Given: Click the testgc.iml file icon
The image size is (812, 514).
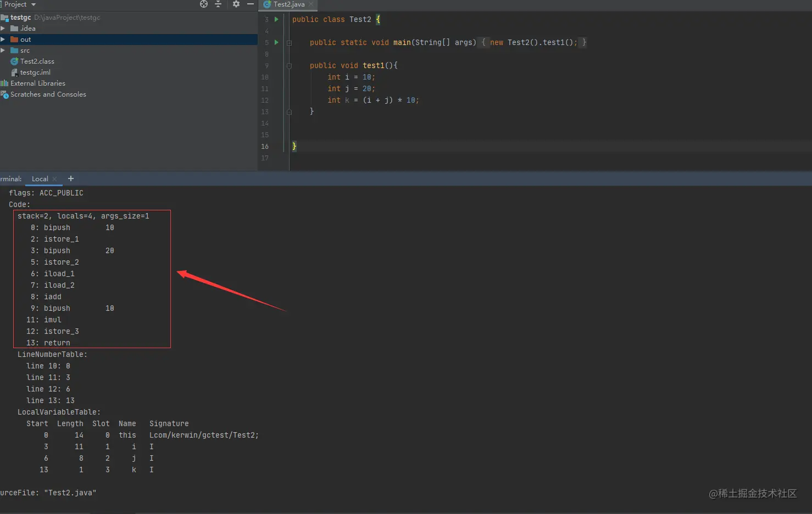Looking at the screenshot, I should [14, 72].
